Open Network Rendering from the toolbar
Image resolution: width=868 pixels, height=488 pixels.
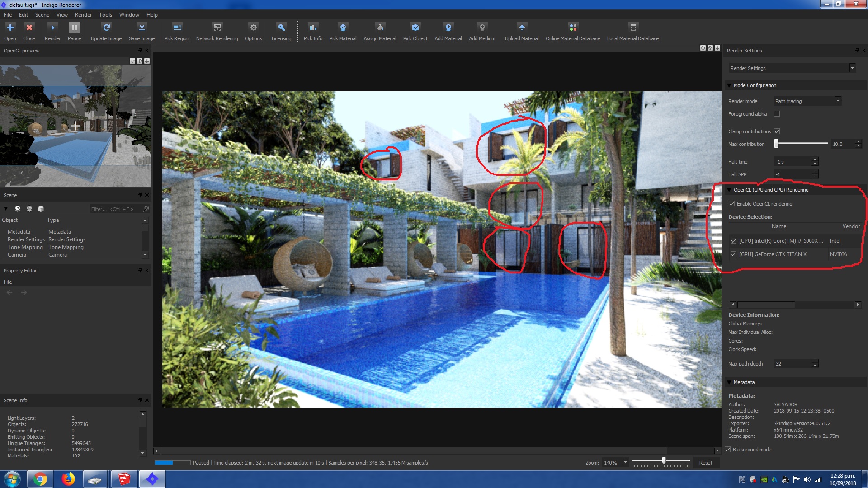coord(217,28)
